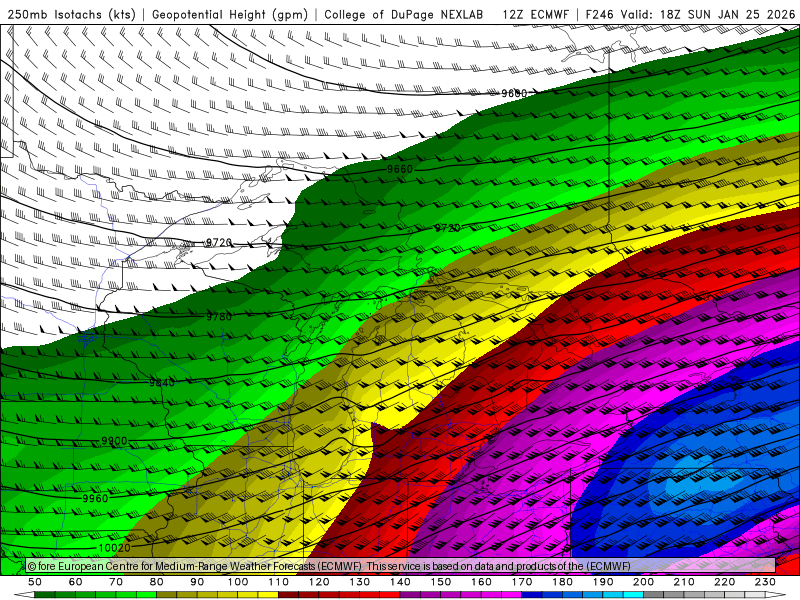Click the 170 value on the color scale

(521, 582)
